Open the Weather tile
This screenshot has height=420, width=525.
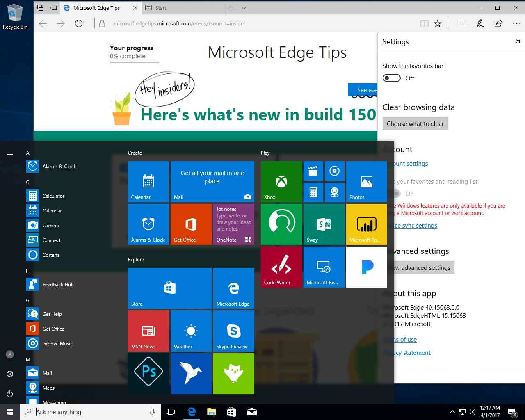(x=191, y=331)
